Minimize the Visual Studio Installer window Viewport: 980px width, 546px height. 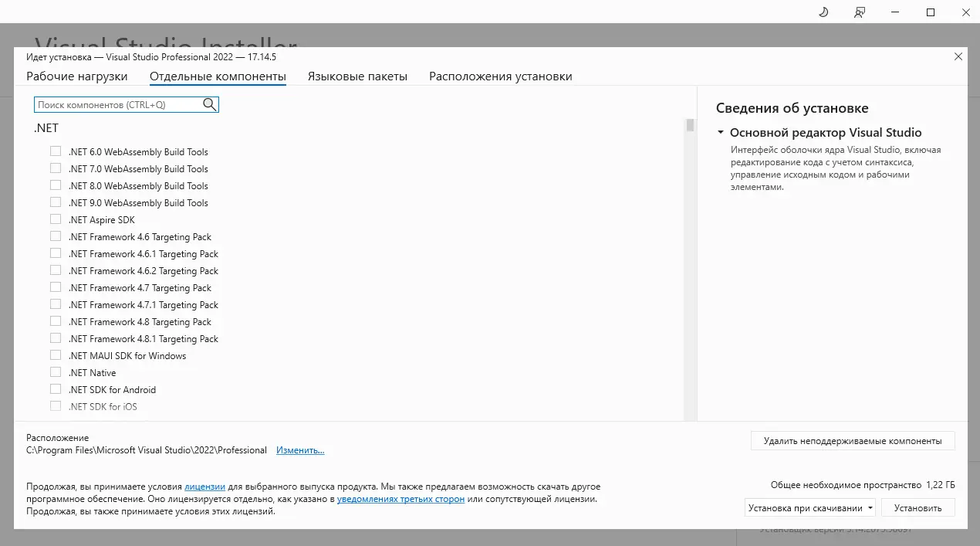(x=895, y=12)
